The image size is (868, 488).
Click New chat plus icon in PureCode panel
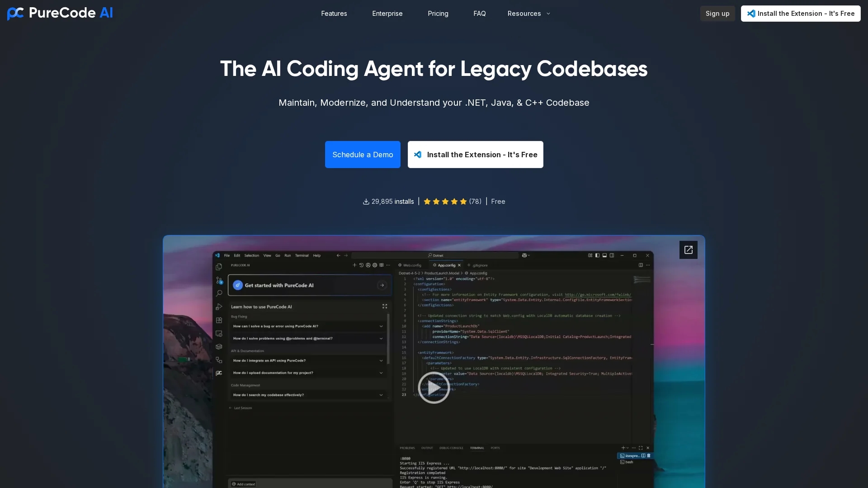pos(354,265)
